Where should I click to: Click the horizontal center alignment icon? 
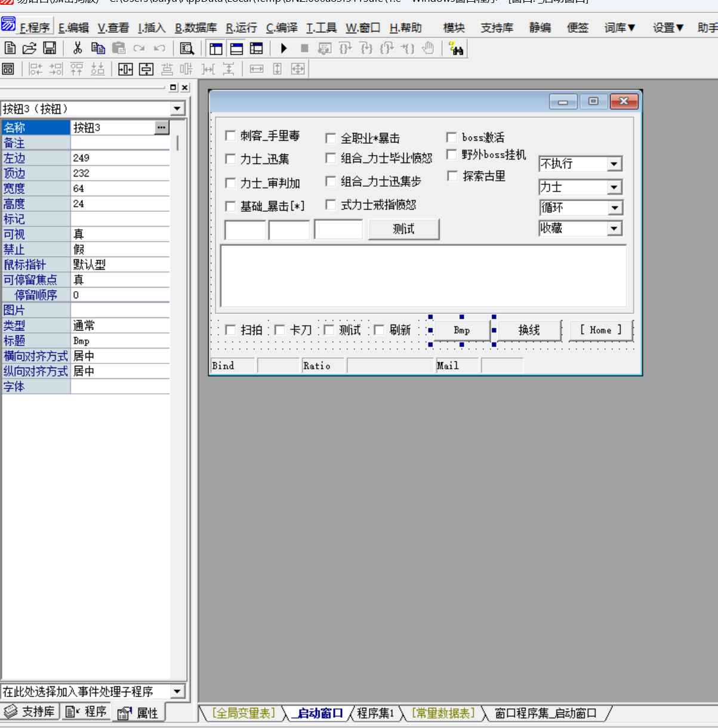(x=125, y=69)
